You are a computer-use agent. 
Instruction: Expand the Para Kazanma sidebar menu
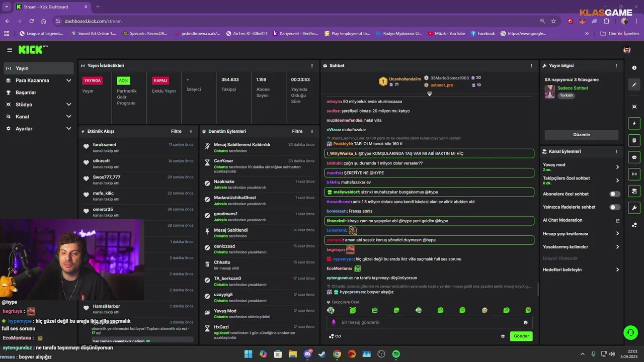[x=69, y=80]
